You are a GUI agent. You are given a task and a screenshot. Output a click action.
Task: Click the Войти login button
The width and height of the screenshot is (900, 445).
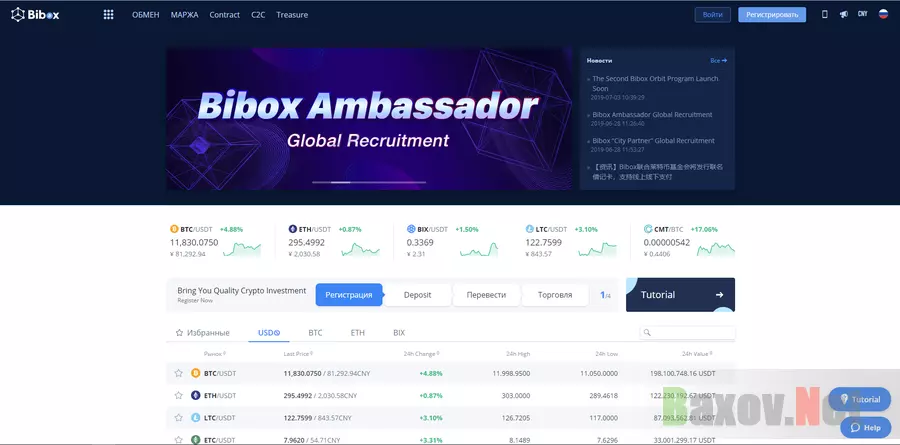(712, 15)
